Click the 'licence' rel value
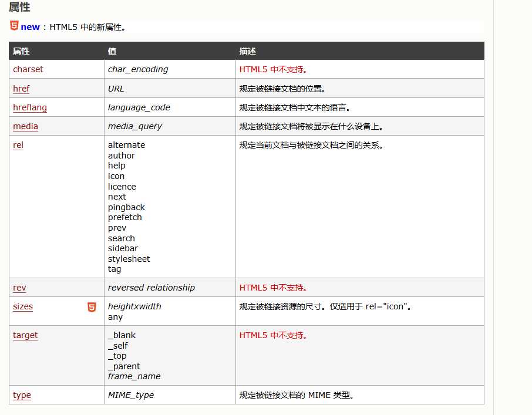 click(x=122, y=187)
